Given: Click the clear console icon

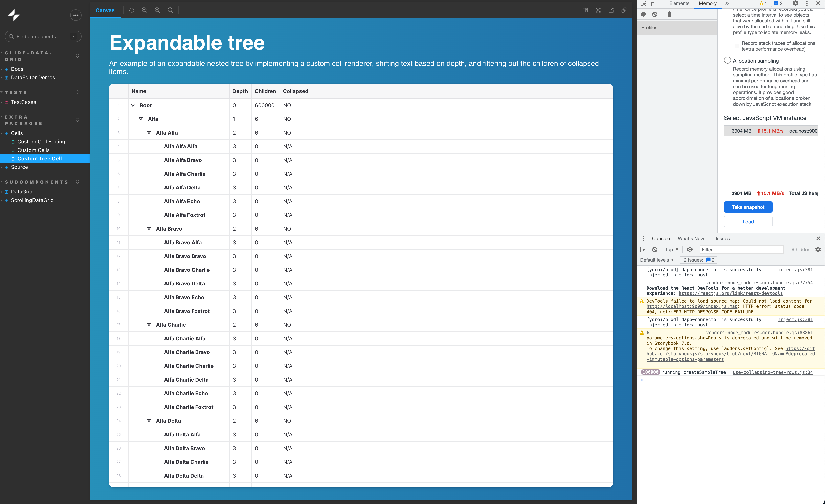Looking at the screenshot, I should 655,249.
